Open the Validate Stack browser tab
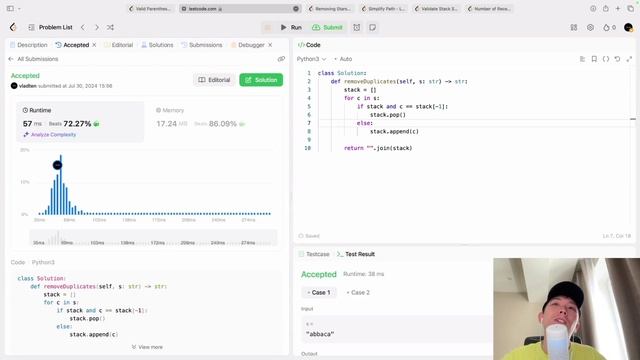This screenshot has width=640, height=360. (x=436, y=9)
